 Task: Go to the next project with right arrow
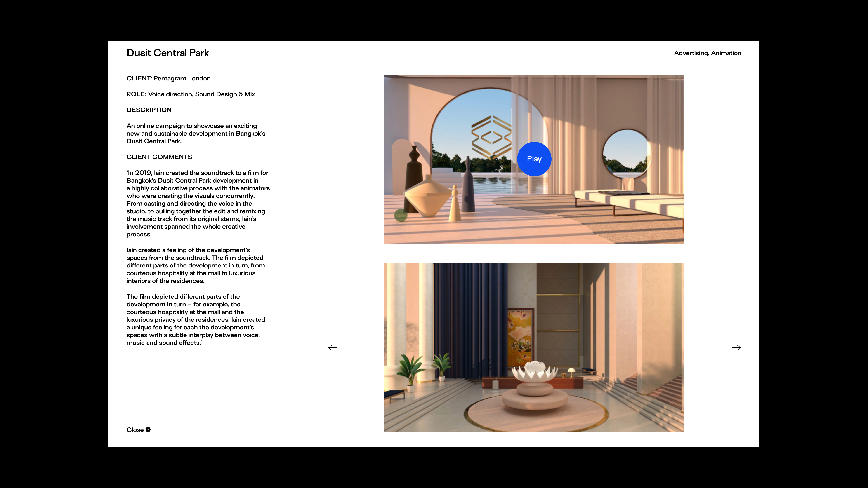pos(736,347)
